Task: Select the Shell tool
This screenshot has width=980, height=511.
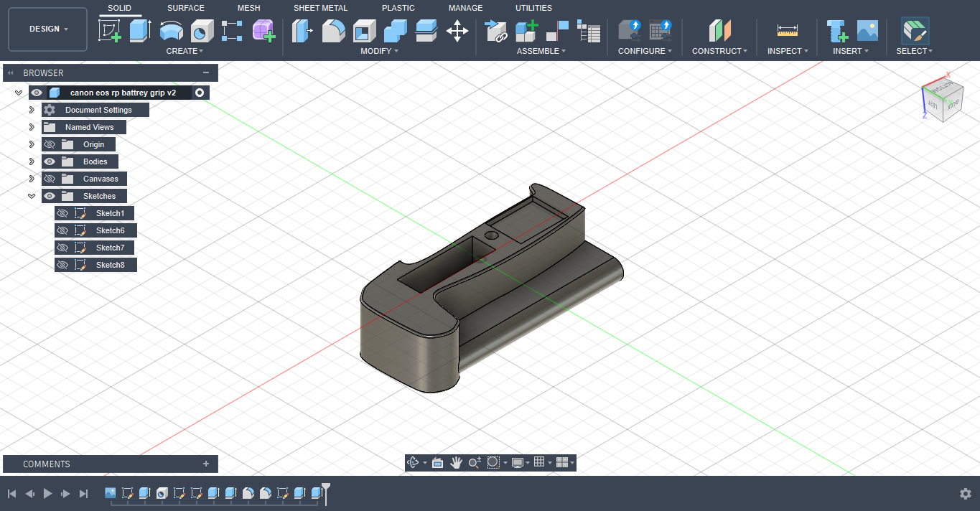Action: tap(364, 31)
